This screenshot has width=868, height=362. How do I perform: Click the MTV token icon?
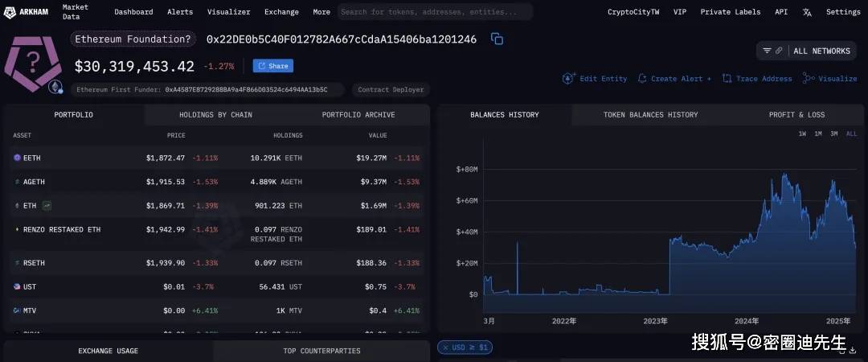click(17, 311)
